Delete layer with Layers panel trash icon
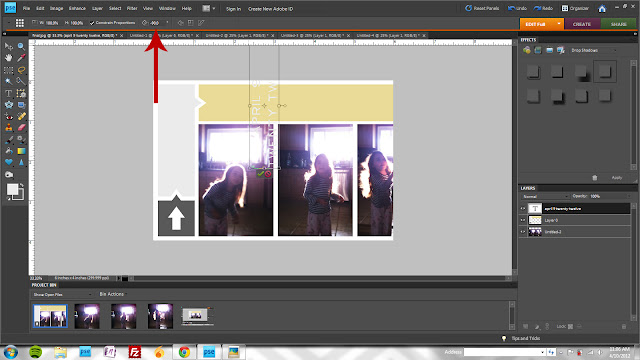 [x=624, y=327]
